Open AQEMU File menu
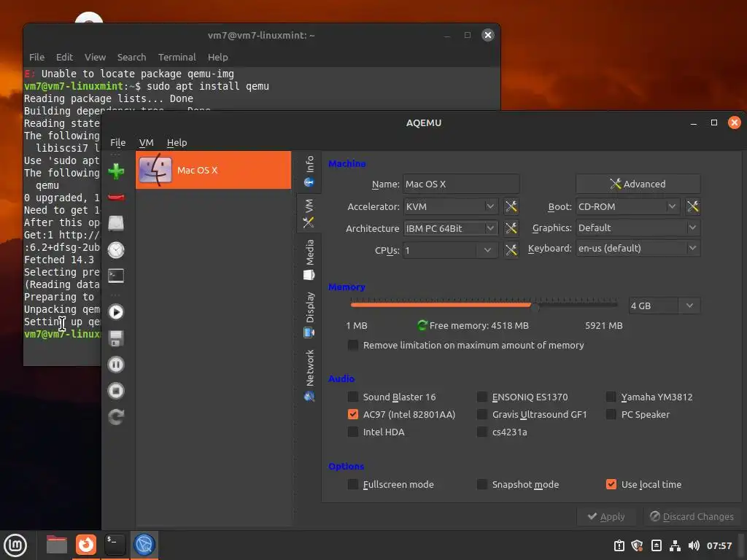Screen dimensions: 747x560 (x=117, y=142)
